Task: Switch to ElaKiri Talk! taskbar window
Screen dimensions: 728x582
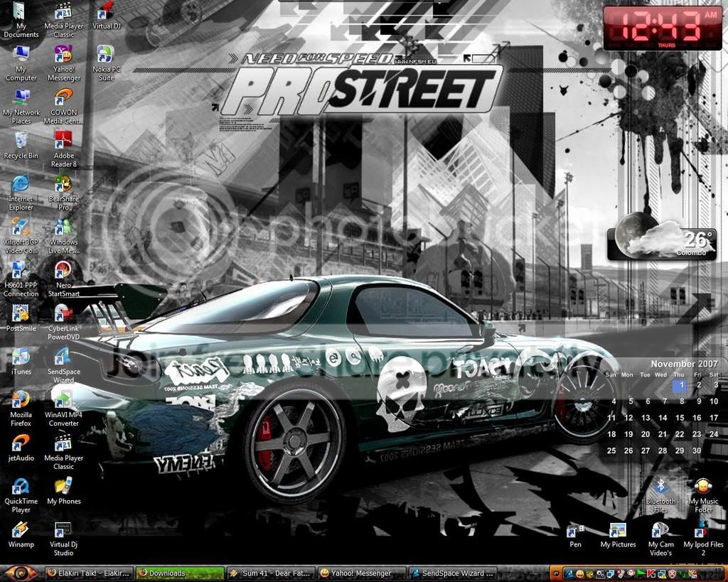Action: coord(89,573)
